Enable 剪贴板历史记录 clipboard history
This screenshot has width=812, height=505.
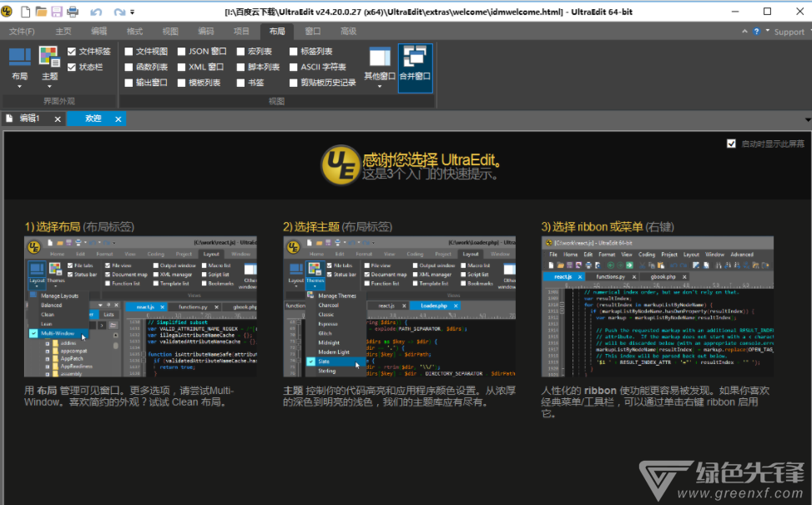pos(294,83)
